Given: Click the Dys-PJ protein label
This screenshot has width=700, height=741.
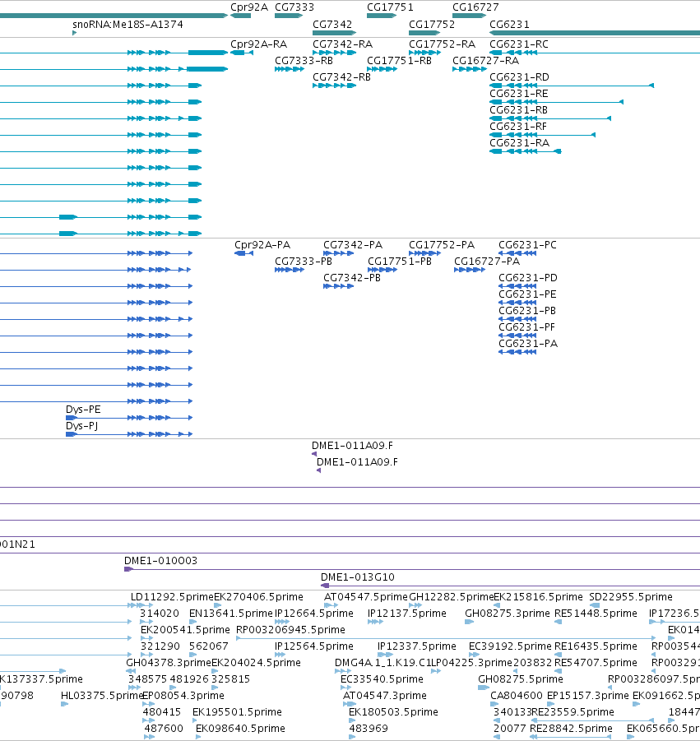Looking at the screenshot, I should tap(81, 426).
